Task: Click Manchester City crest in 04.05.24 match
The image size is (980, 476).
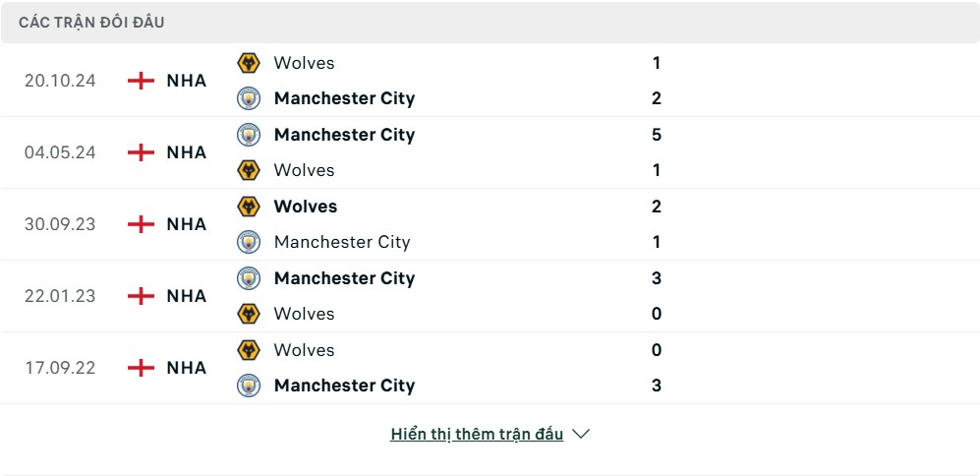Action: coord(249,135)
